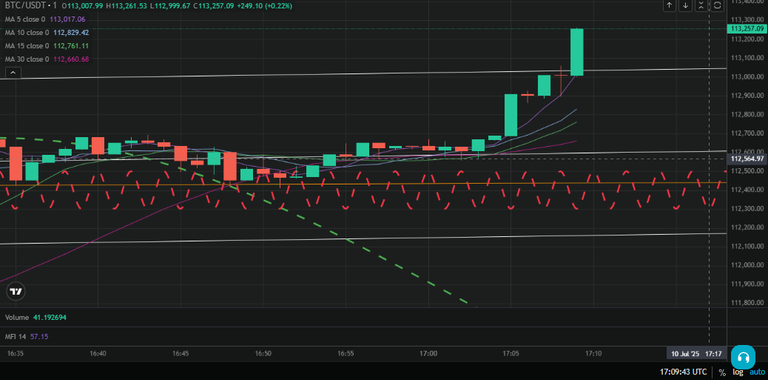Click the 16:35 time axis label

point(16,353)
